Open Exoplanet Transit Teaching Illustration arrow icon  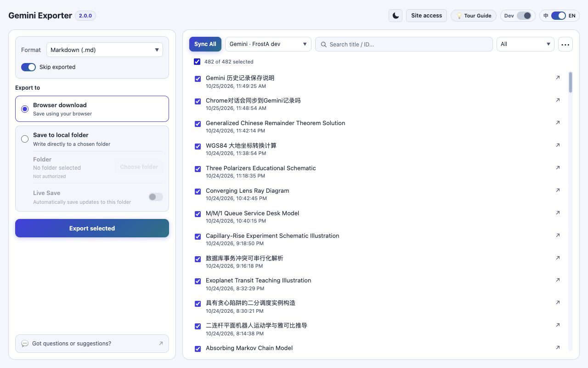click(558, 280)
